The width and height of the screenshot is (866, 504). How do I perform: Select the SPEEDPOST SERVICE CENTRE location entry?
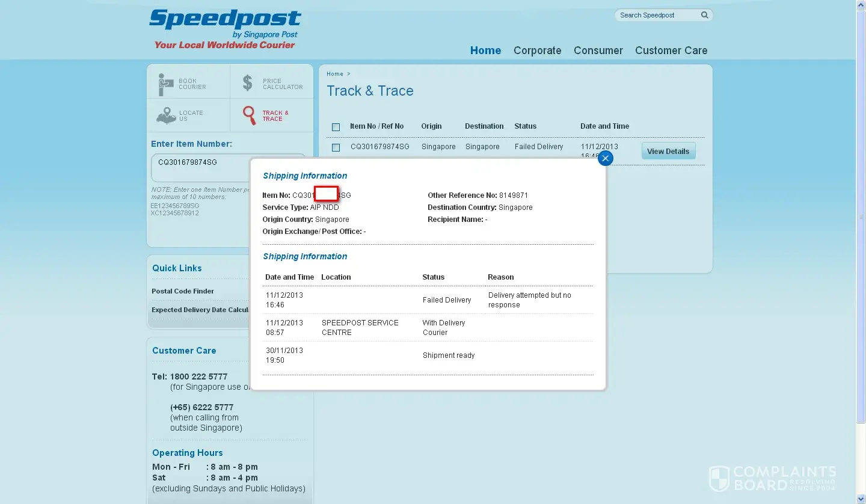pos(360,328)
